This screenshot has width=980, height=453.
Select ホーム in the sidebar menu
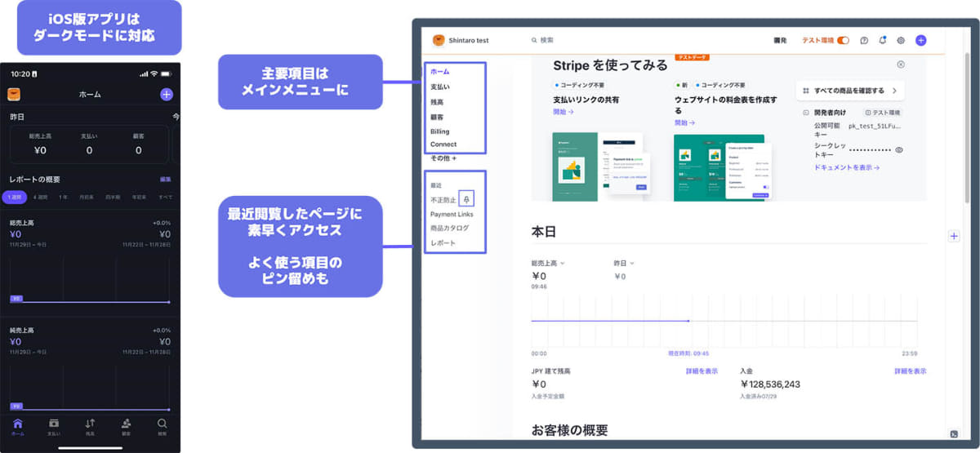click(x=439, y=72)
